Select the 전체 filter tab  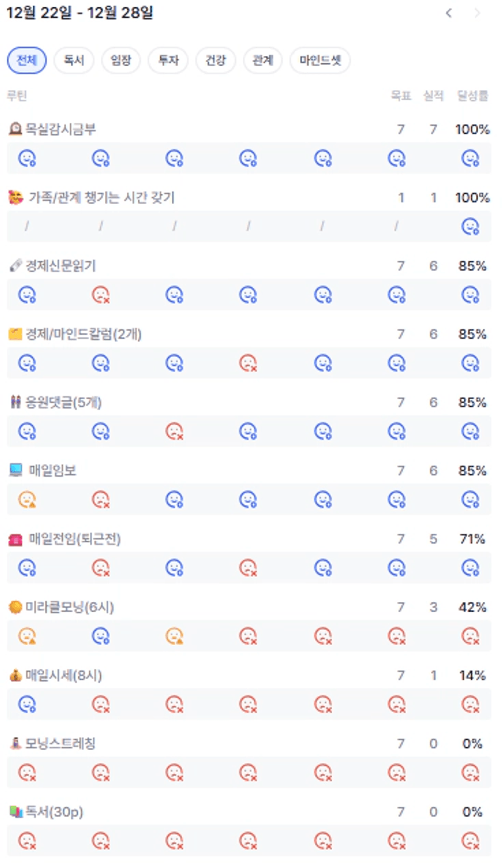pos(26,60)
